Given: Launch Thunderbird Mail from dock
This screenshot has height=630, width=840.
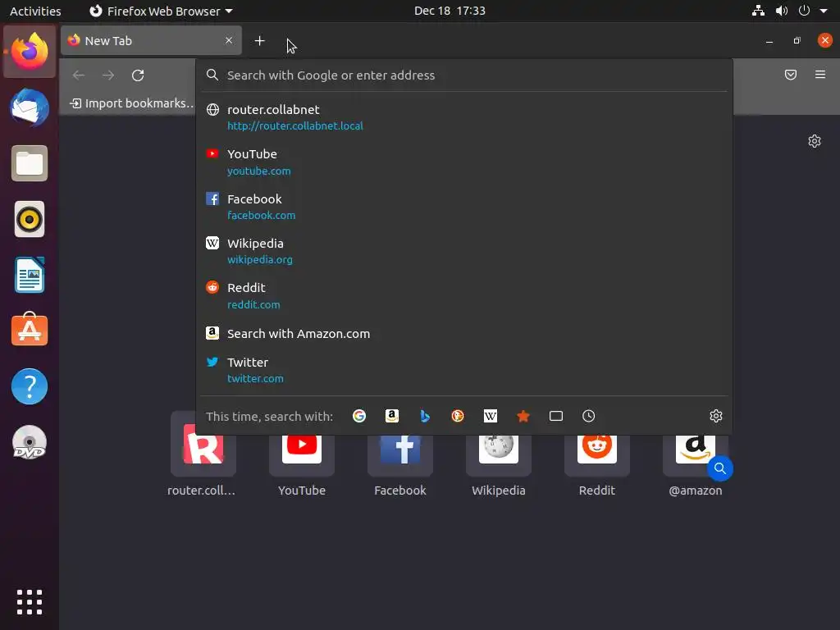Looking at the screenshot, I should coord(30,107).
